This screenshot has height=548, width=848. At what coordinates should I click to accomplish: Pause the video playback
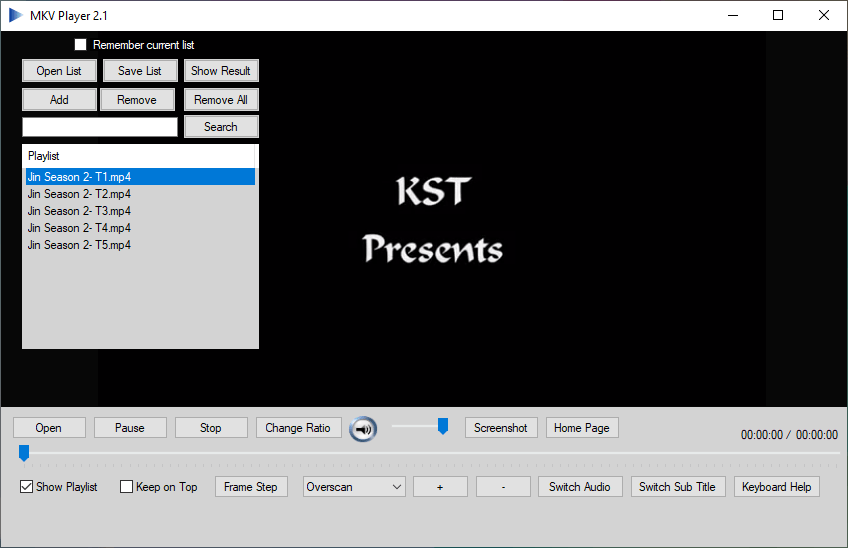pyautogui.click(x=130, y=428)
